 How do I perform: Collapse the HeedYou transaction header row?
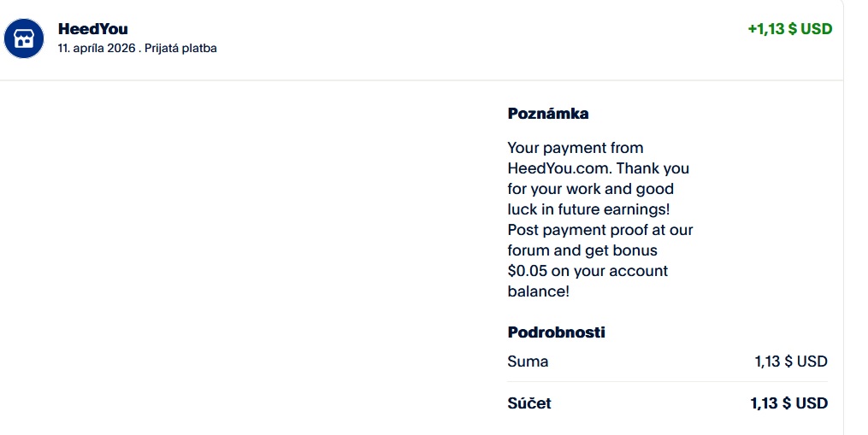pos(428,39)
